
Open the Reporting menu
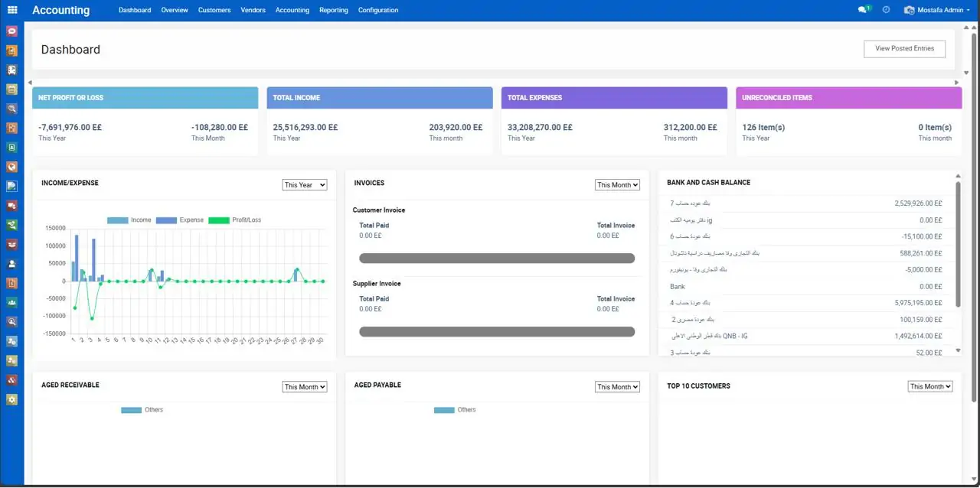click(x=333, y=10)
